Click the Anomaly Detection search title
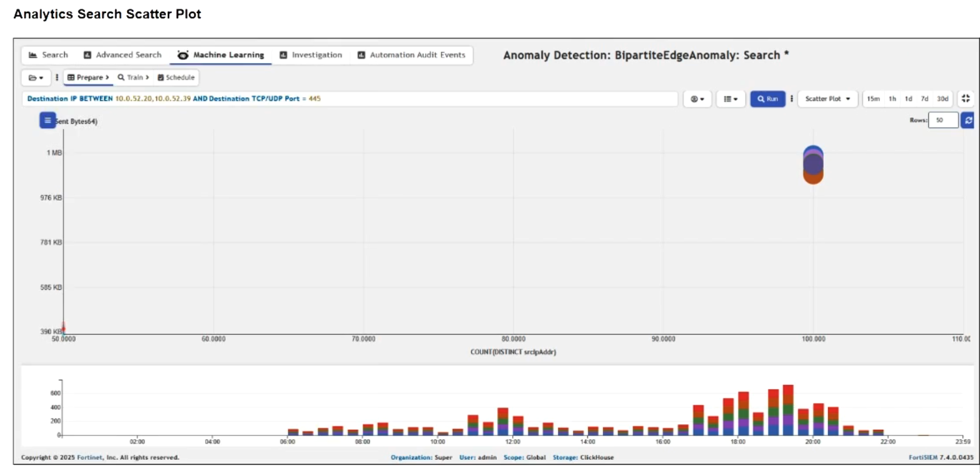 click(646, 55)
